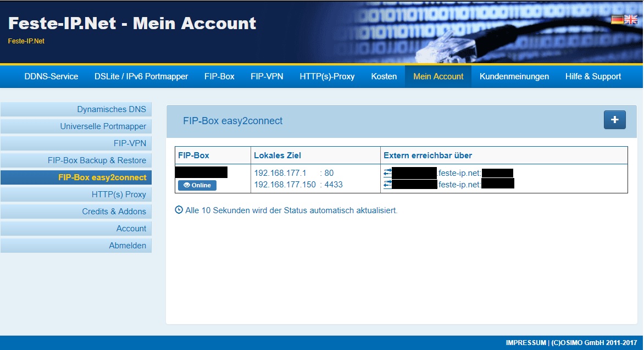Select Universelle Portmapper in the sidebar
The width and height of the screenshot is (644, 350).
click(103, 126)
